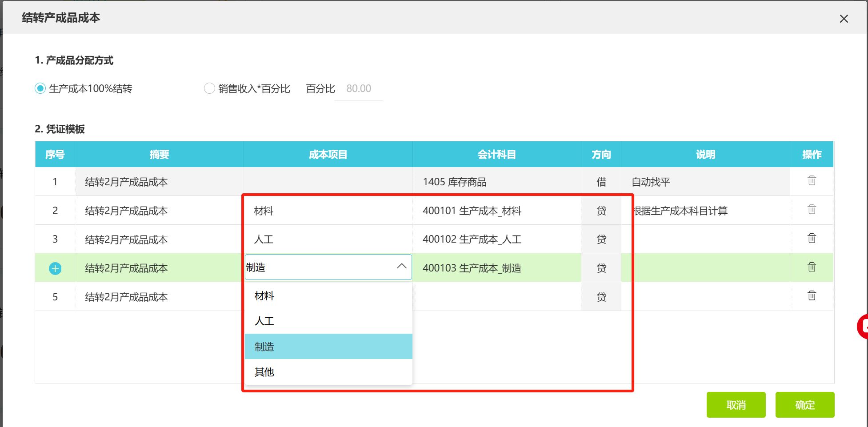The width and height of the screenshot is (868, 427).
Task: Close the 结转产成品成本 dialog
Action: click(844, 19)
